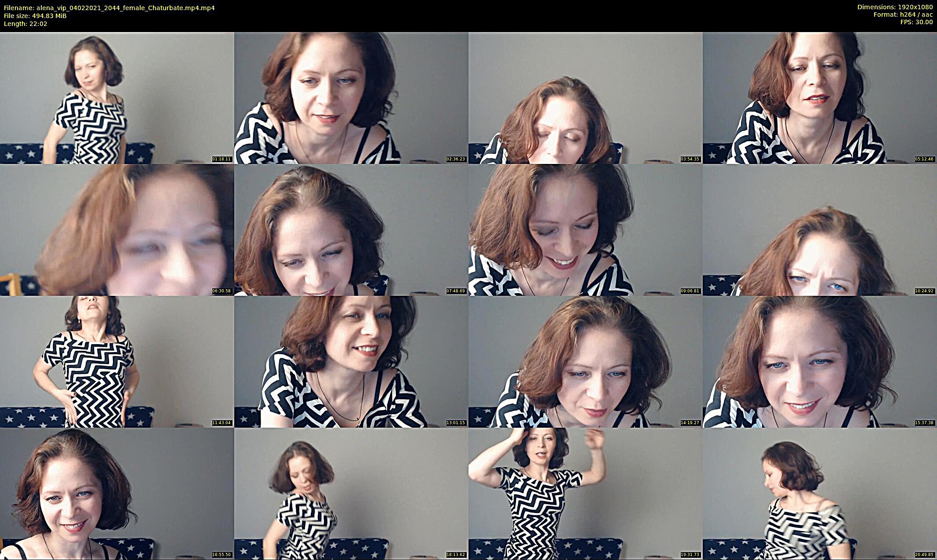Select the thumbnail stamped 03:54.35

585,98
